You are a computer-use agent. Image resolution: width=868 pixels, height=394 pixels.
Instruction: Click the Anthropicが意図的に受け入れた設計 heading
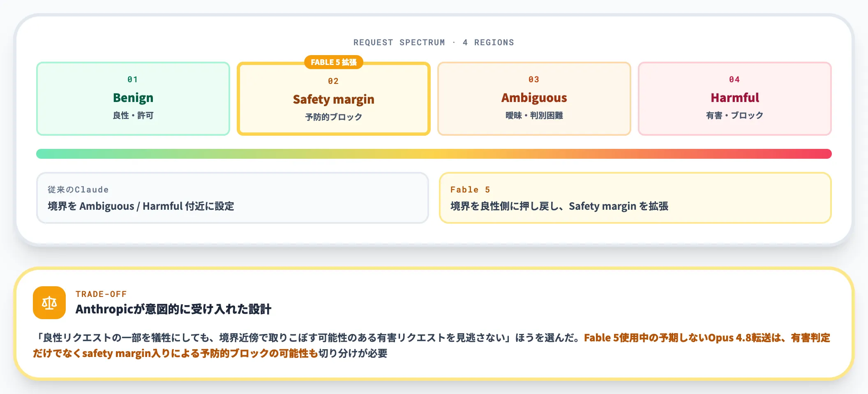point(173,309)
